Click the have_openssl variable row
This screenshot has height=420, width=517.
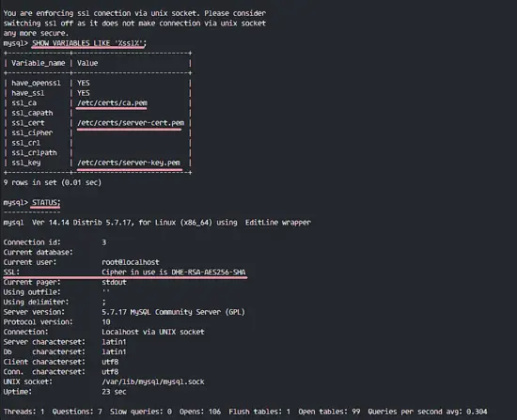point(98,83)
